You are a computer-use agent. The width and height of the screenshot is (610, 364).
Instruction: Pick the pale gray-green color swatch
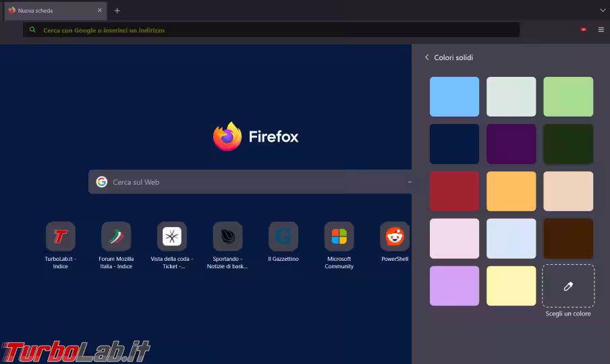click(511, 97)
